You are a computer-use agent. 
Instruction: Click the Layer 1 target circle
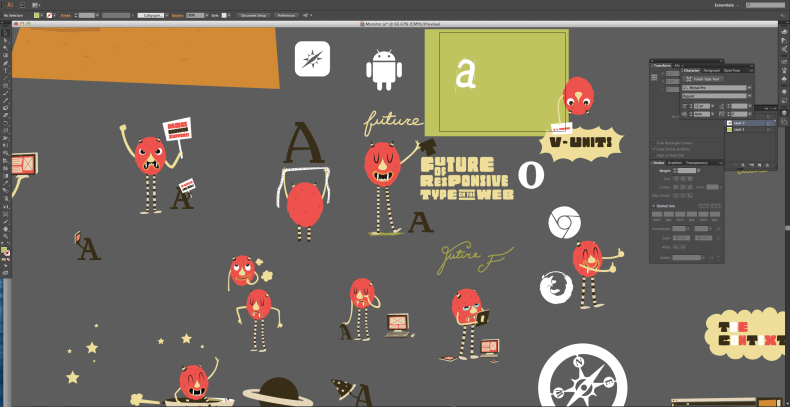[x=768, y=129]
